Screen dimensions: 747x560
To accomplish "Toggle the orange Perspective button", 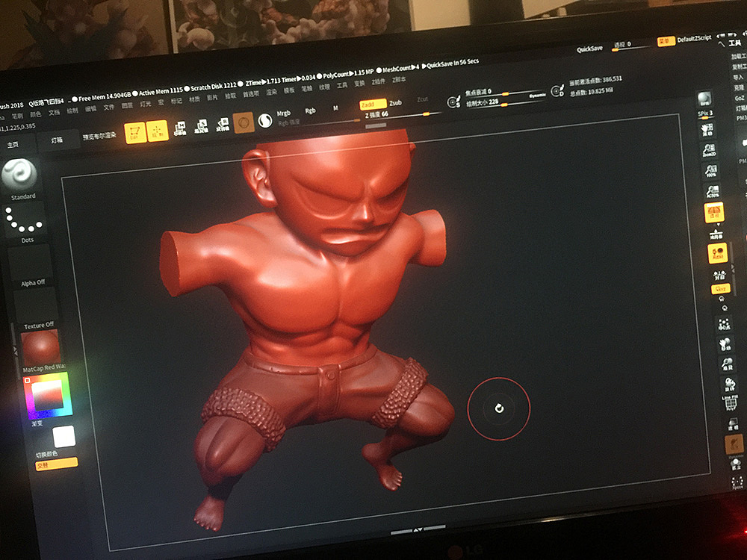I will click(714, 212).
